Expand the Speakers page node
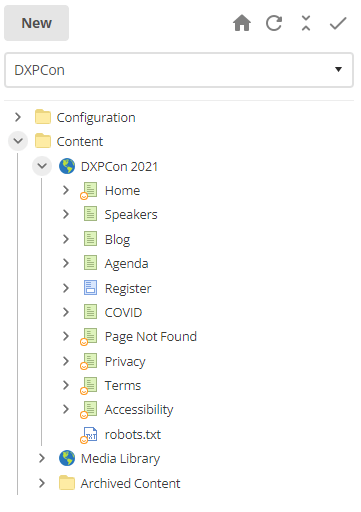This screenshot has height=512, width=361. click(x=66, y=214)
